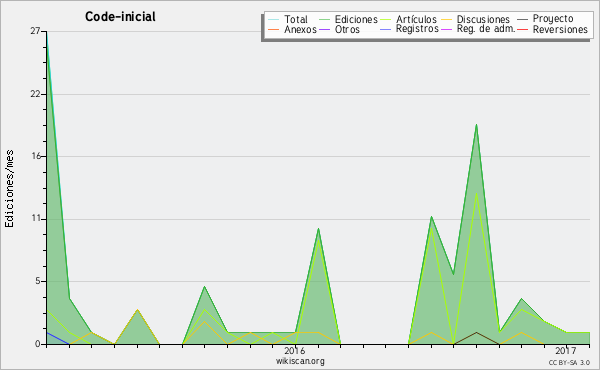Viewport: 600px width, 370px height.
Task: Click the 5 y-axis value
Action: click(38, 281)
